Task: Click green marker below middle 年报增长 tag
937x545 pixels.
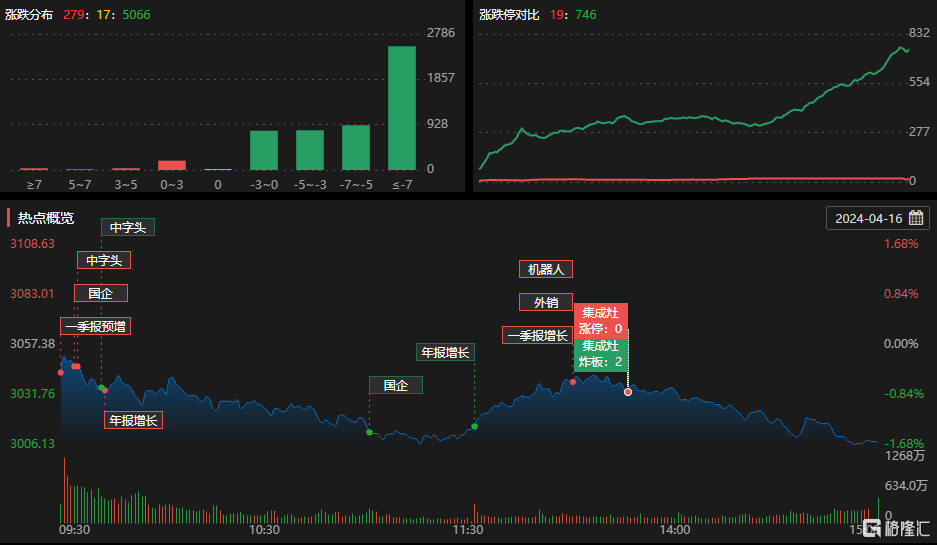Action: (x=474, y=426)
